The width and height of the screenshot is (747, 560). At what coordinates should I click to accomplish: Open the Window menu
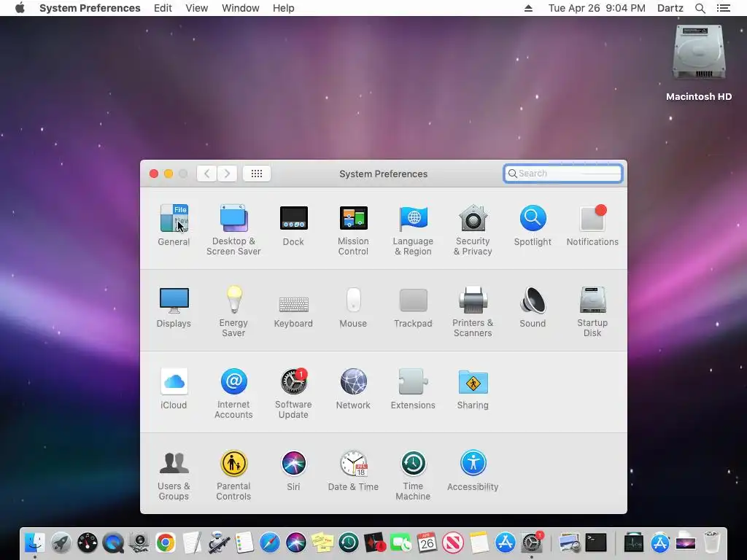tap(241, 8)
